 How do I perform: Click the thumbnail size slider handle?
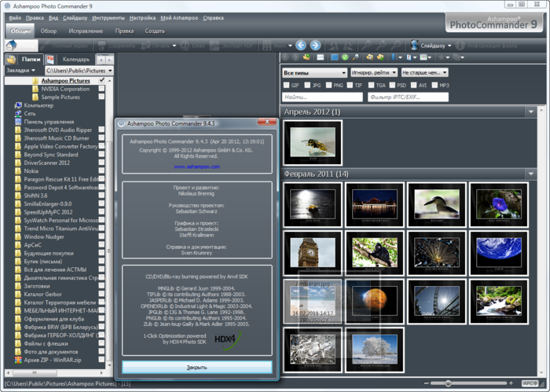448,383
